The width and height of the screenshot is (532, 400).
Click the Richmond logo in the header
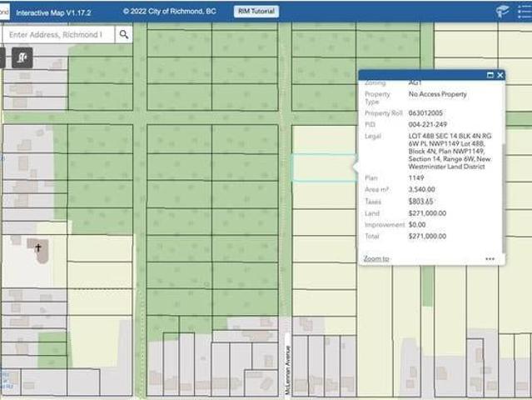click(x=4, y=11)
